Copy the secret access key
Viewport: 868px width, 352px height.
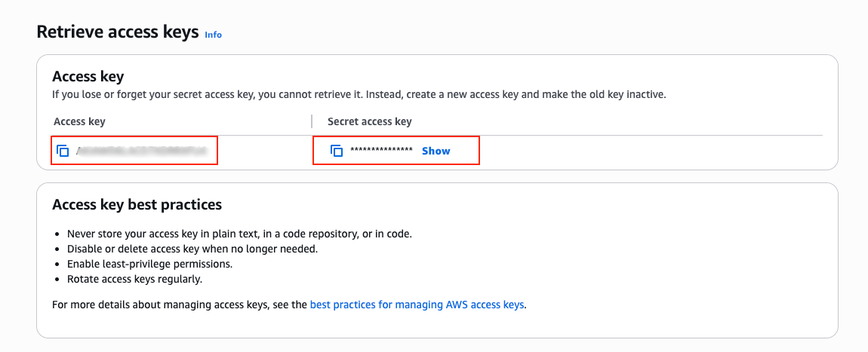click(337, 151)
